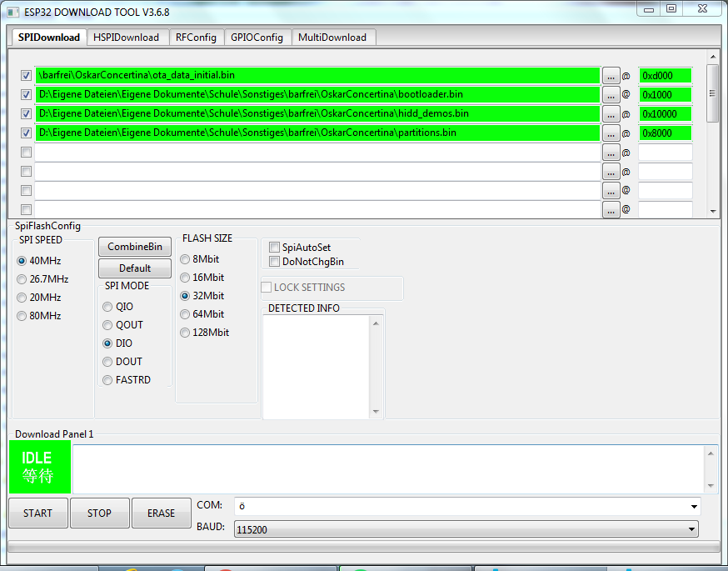Uncheck the bootloader.bin file checkbox
728x571 pixels.
[26, 95]
